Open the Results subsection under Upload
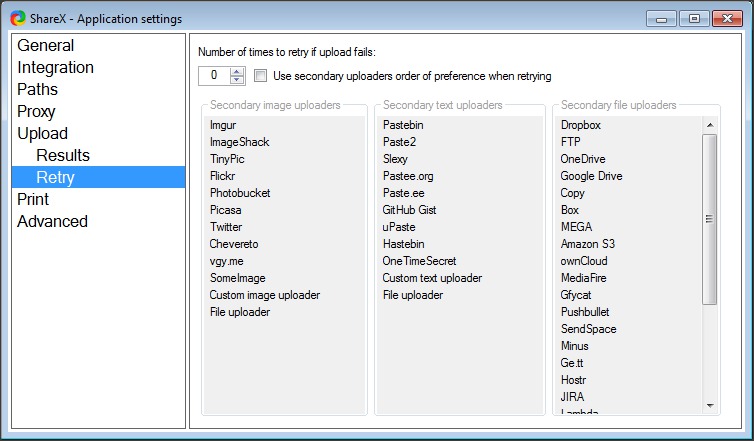The height and width of the screenshot is (441, 754). [63, 155]
